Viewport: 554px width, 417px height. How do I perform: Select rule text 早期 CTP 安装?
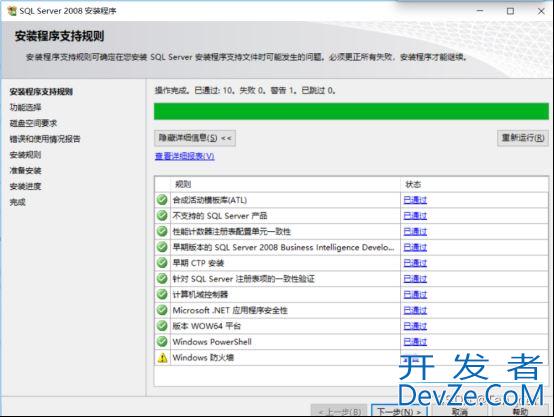198,263
